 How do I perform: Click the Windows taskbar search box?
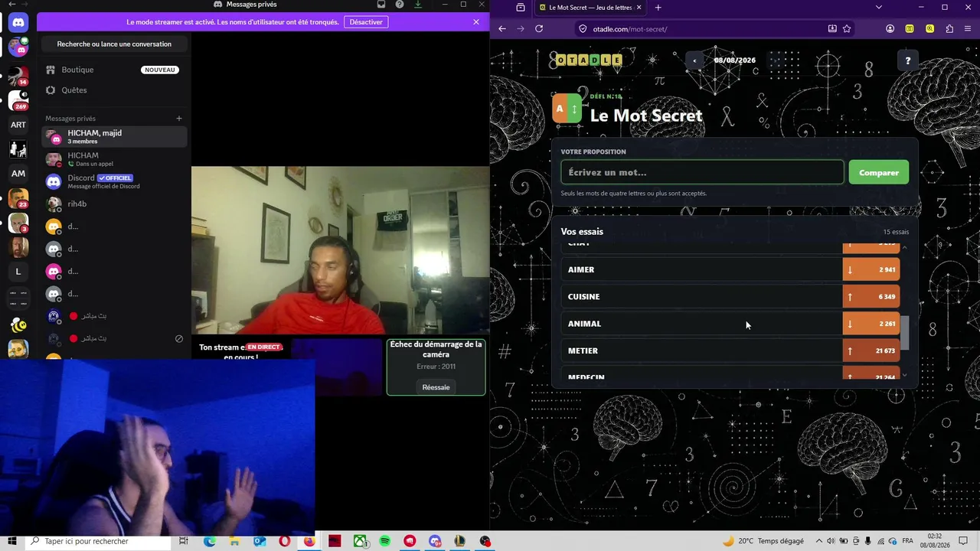point(97,541)
